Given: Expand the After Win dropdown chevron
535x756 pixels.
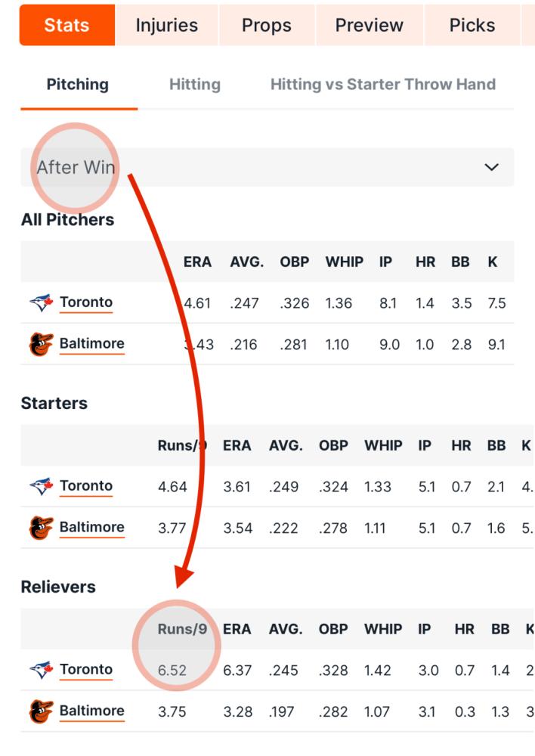Looking at the screenshot, I should 491,167.
